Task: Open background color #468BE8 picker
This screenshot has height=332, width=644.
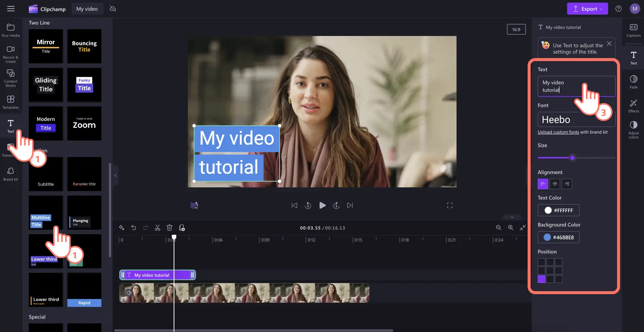Action: click(x=558, y=237)
